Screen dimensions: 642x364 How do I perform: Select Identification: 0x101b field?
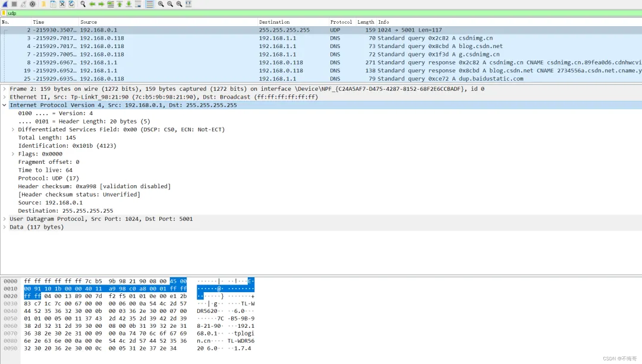pos(67,146)
